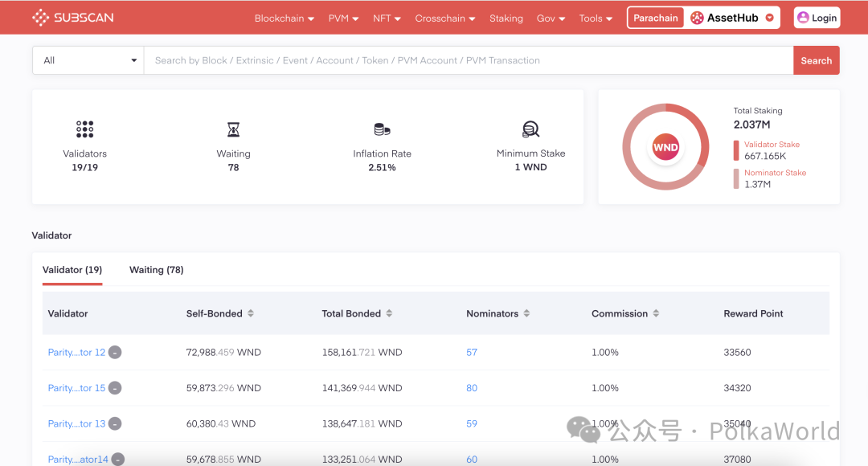Click the Validators grid icon
The height and width of the screenshot is (466, 868).
coord(84,129)
